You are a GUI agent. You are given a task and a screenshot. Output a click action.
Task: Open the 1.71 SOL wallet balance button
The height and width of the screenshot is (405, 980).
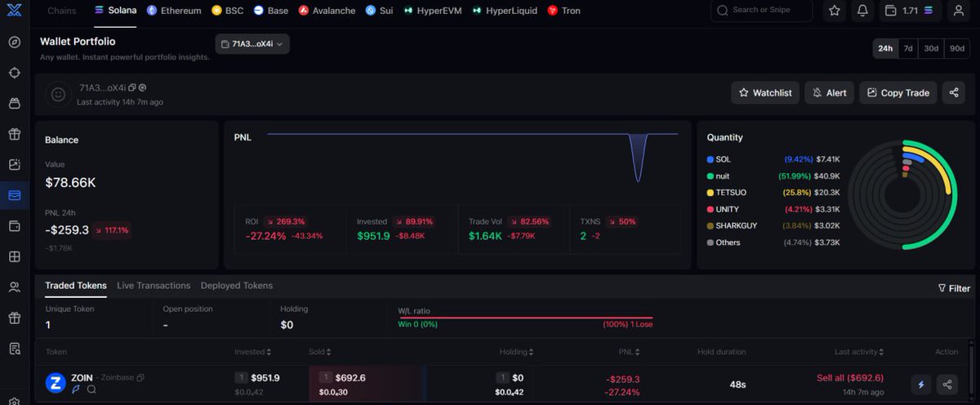coord(911,11)
